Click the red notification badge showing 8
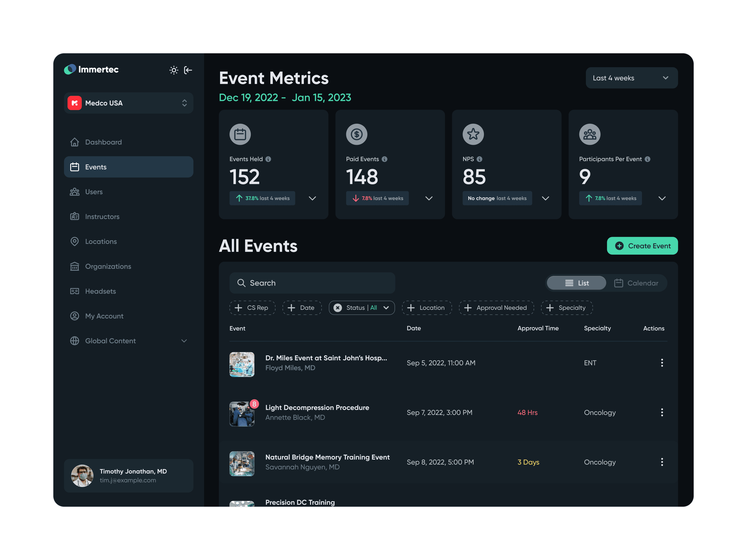 point(254,404)
